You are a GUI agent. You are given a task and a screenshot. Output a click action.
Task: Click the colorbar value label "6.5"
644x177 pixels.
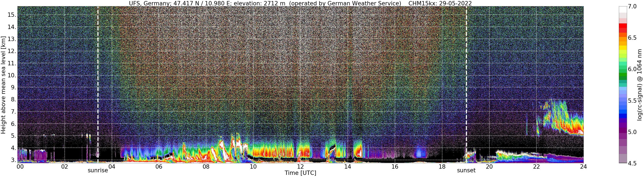click(632, 38)
